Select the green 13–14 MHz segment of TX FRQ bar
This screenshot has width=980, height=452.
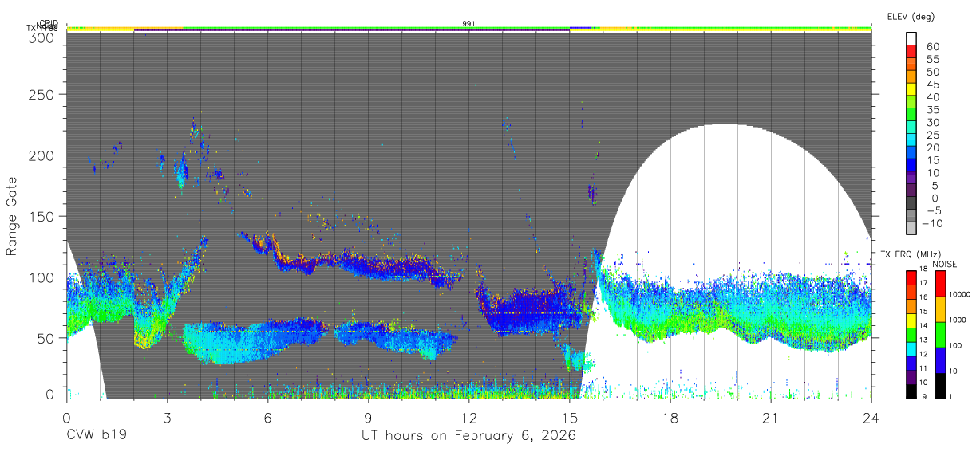click(x=911, y=334)
